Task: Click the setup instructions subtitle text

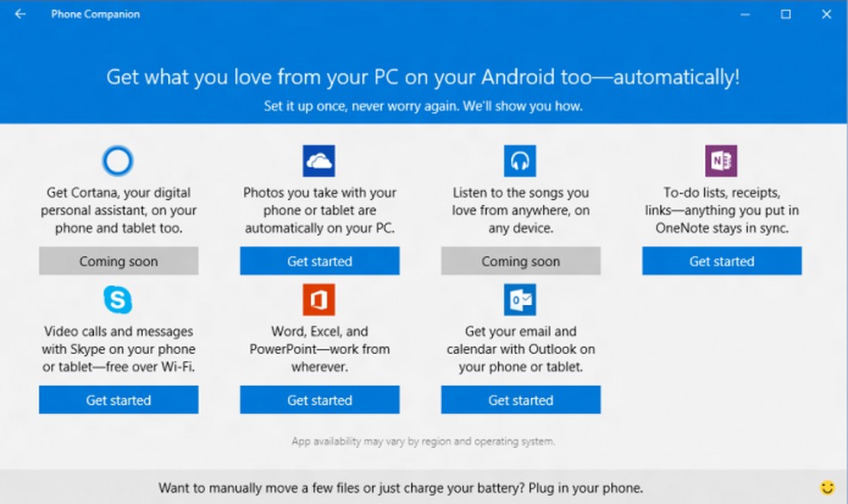Action: (424, 106)
